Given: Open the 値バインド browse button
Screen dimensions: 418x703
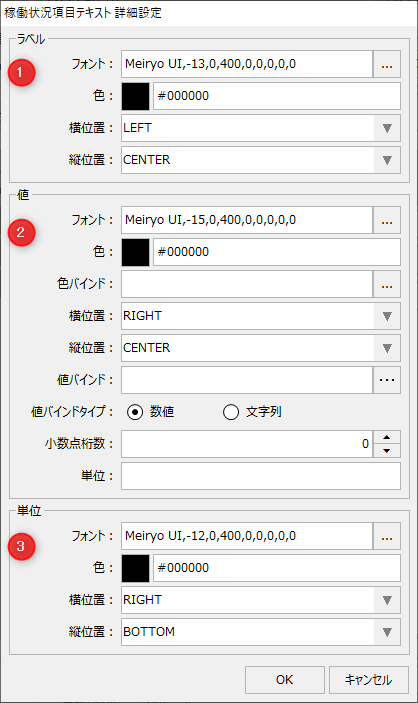Looking at the screenshot, I should pos(387,380).
